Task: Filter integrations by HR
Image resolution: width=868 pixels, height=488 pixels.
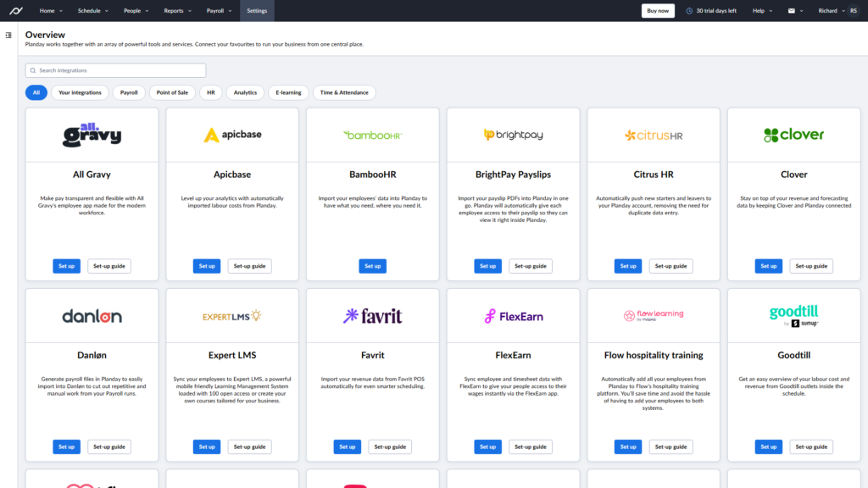Action: pos(211,92)
